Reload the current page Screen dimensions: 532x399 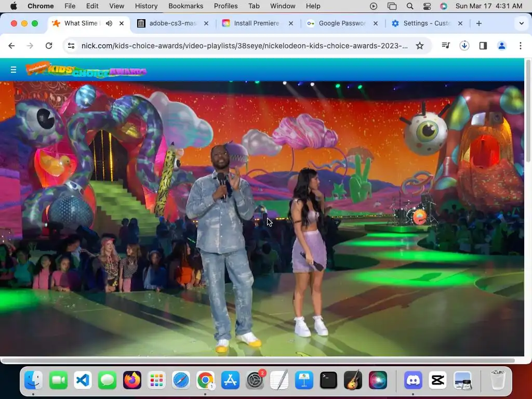49,46
